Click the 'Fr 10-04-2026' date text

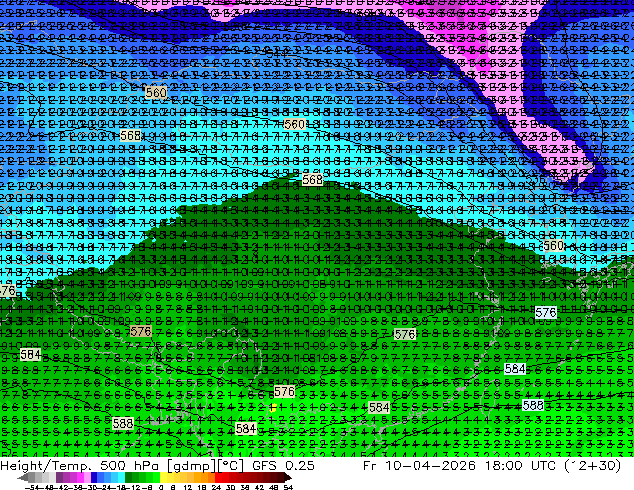(419, 466)
